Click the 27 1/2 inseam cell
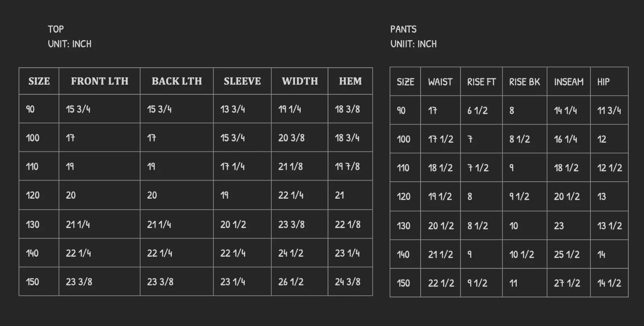 (567, 283)
